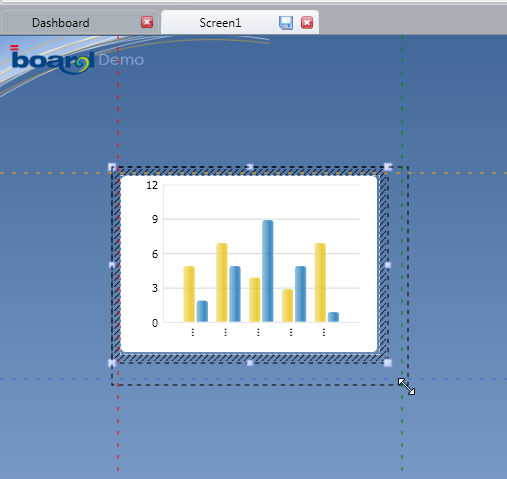Click the bottom-right resize handle of chart
507x479 pixels.
tap(388, 363)
